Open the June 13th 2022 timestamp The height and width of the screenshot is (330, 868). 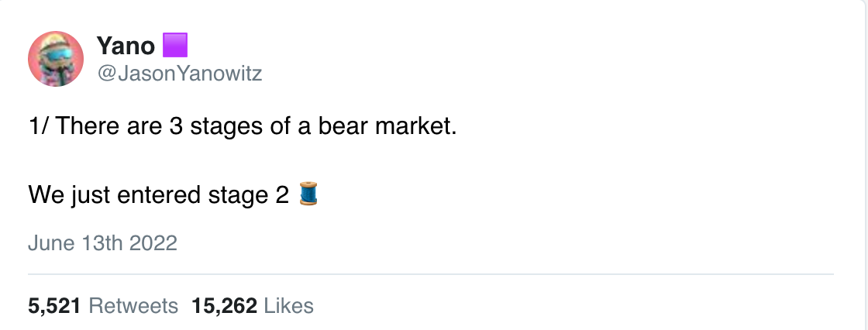102,243
